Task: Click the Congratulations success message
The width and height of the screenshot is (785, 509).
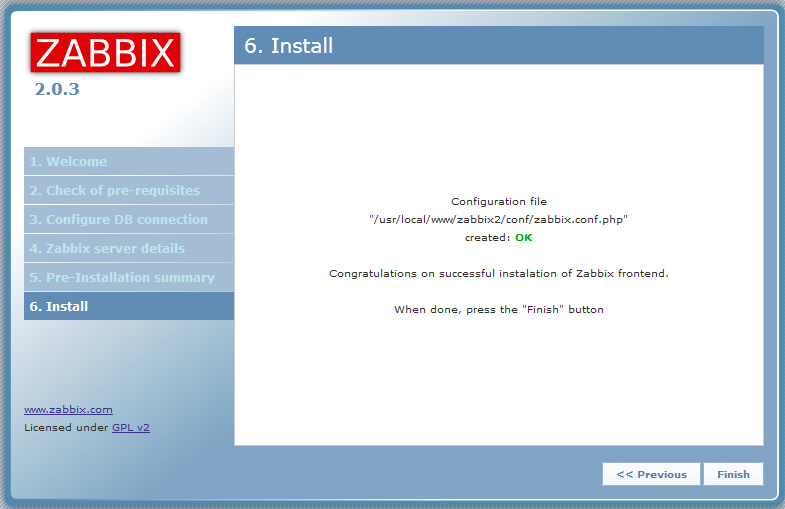Action: 499,273
